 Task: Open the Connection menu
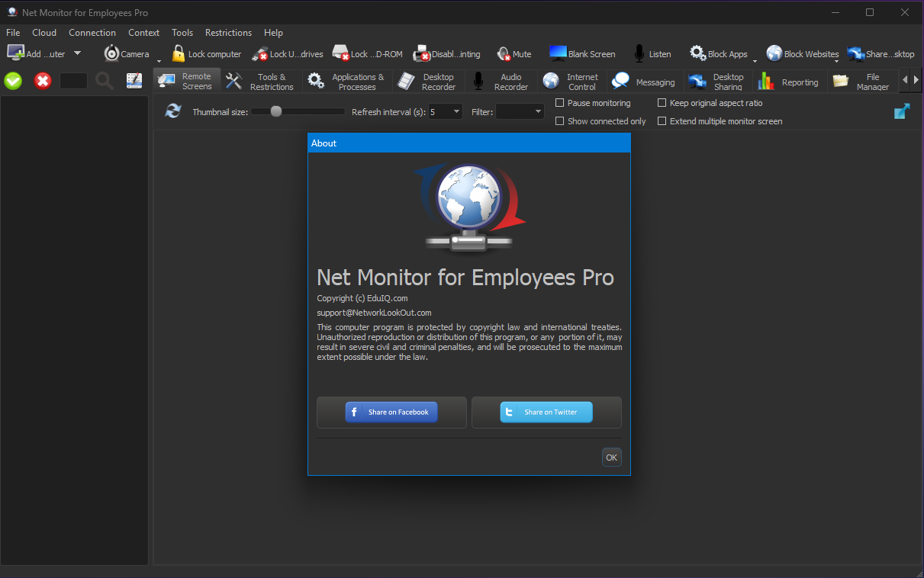coord(92,33)
